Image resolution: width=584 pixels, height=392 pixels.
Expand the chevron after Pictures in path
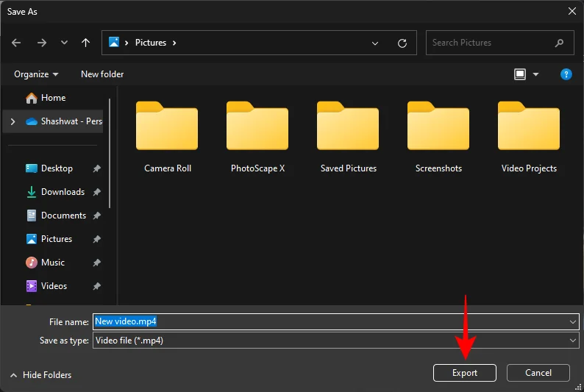[174, 43]
